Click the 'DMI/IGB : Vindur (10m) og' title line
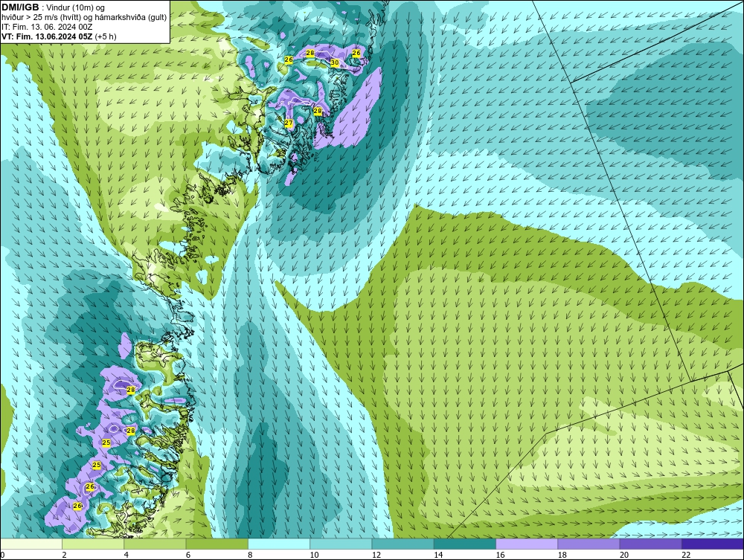Screen dimensions: 744x560 click(x=53, y=7)
